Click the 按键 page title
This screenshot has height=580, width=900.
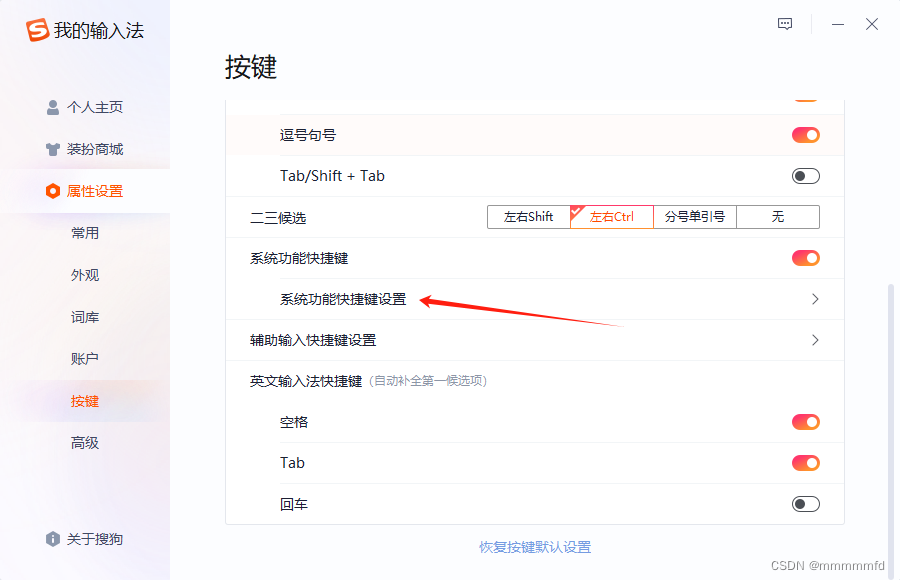click(251, 67)
